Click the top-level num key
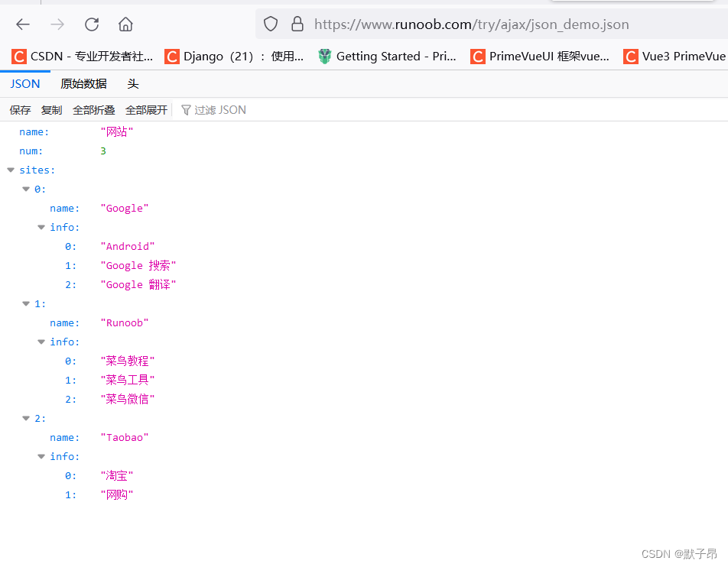The width and height of the screenshot is (728, 567). coord(31,151)
